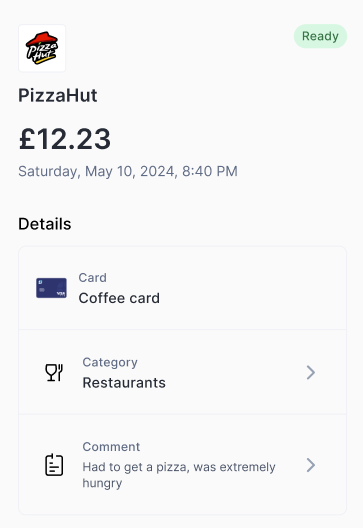
Task: Select the Coffee card row
Action: point(183,288)
